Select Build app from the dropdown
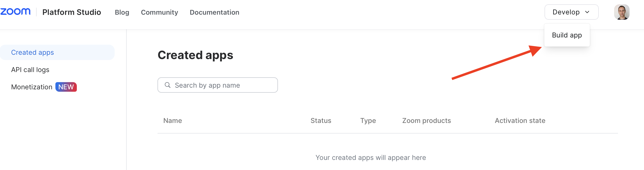 click(x=567, y=35)
